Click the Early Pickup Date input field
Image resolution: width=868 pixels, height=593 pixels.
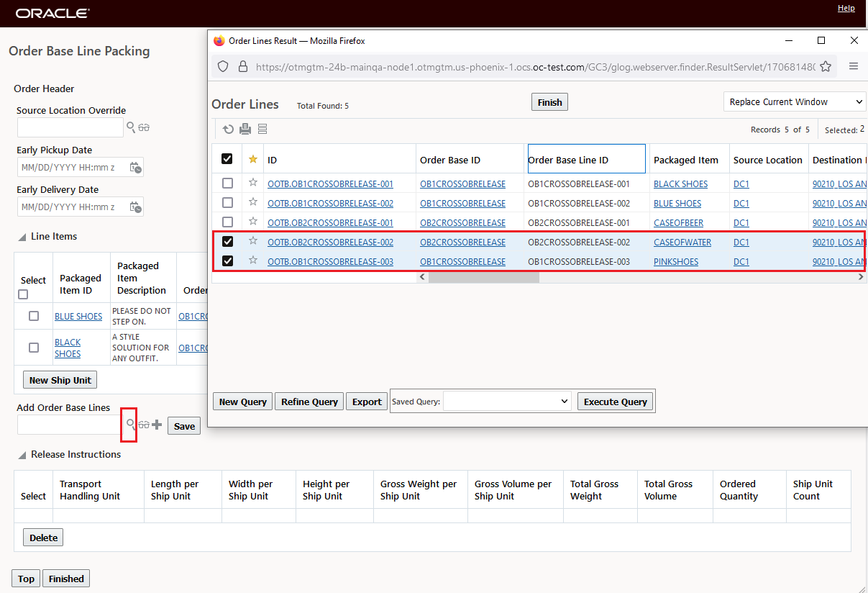coord(72,167)
